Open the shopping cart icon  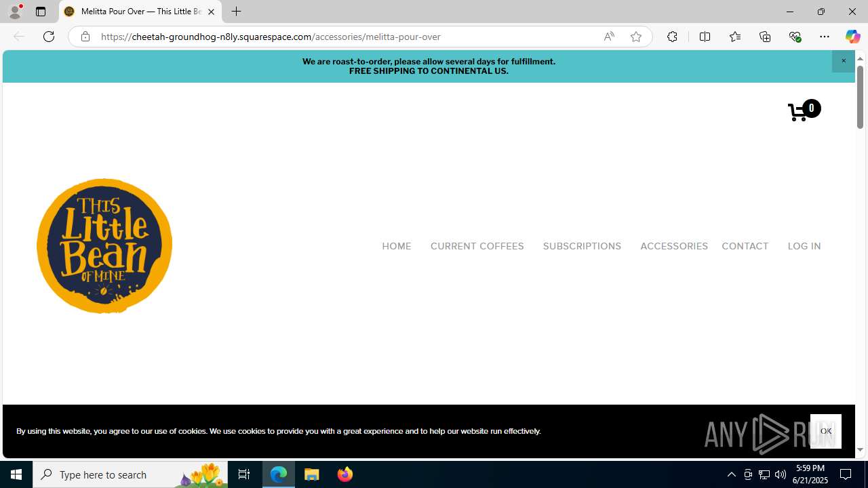click(804, 110)
